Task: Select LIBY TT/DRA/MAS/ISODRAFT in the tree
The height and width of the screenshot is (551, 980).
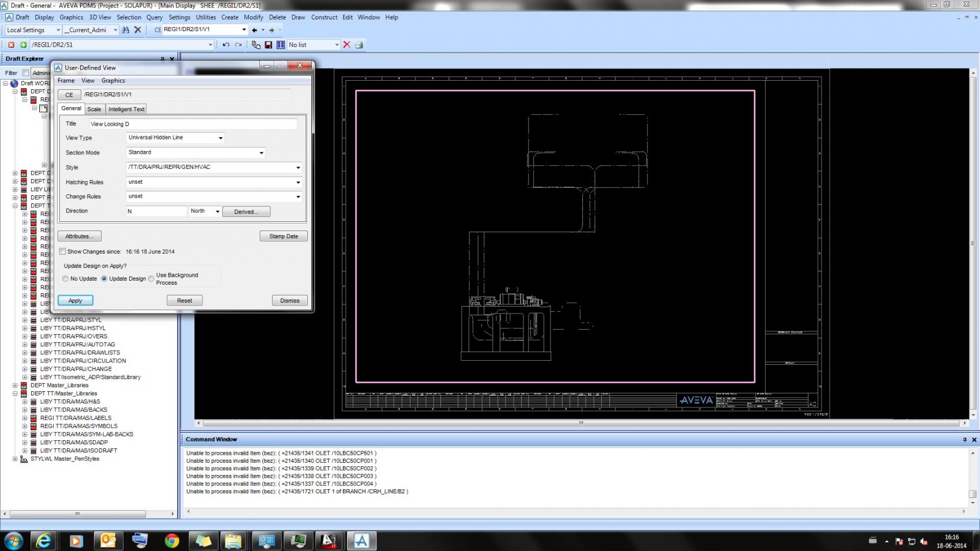Action: click(78, 451)
